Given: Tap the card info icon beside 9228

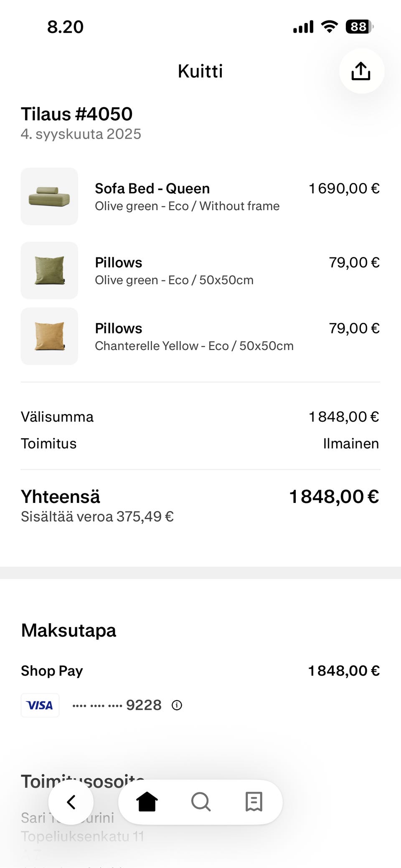Looking at the screenshot, I should (177, 705).
